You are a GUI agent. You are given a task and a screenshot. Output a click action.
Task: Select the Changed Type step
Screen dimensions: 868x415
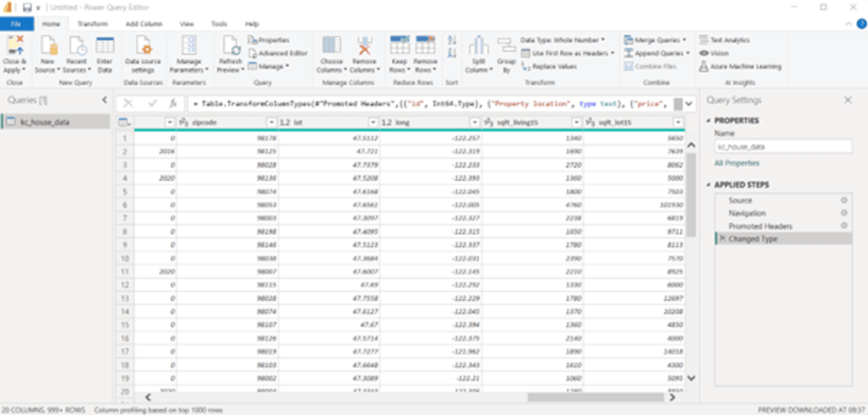(783, 239)
